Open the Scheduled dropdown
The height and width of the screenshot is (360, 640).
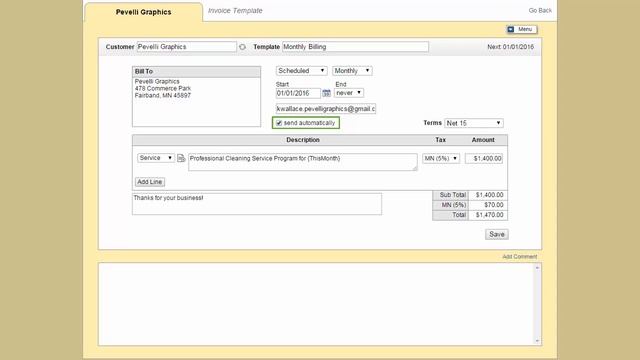301,71
